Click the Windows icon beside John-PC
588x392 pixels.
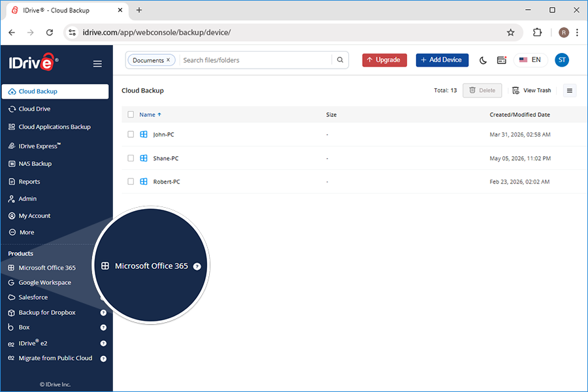pos(144,135)
